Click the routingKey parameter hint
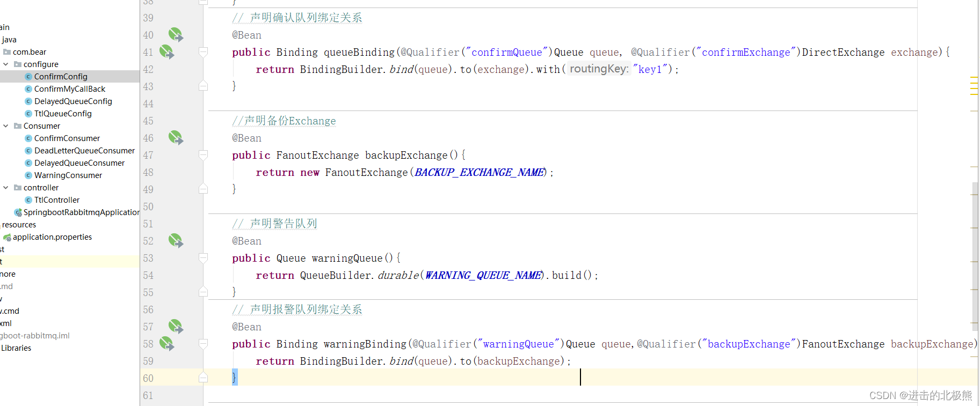 coord(599,69)
